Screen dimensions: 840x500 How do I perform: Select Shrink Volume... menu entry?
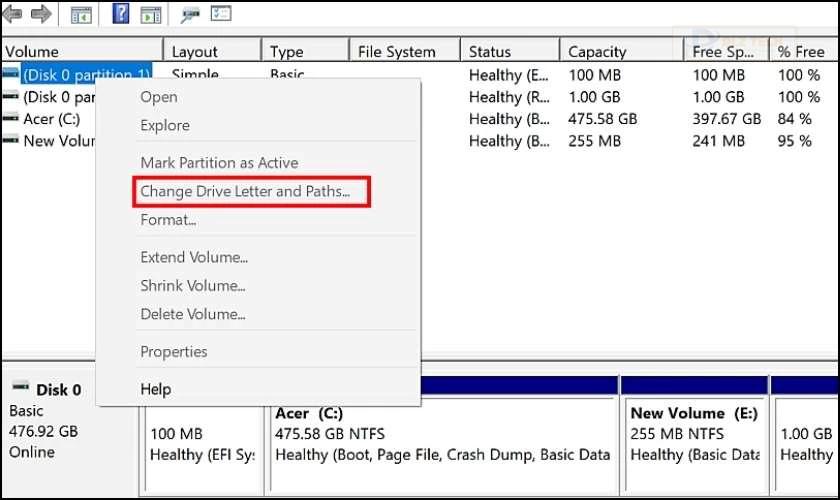(x=193, y=286)
